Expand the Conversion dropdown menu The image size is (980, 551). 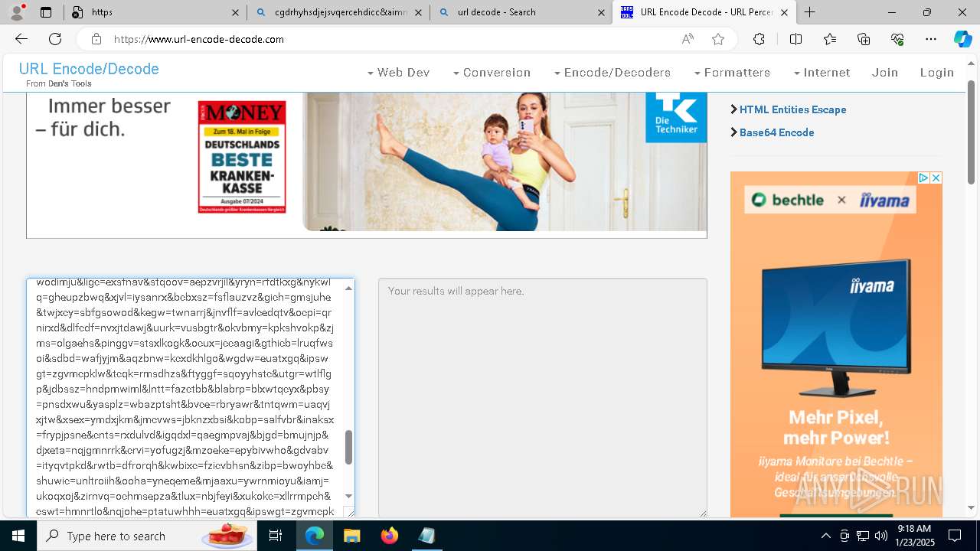[492, 73]
